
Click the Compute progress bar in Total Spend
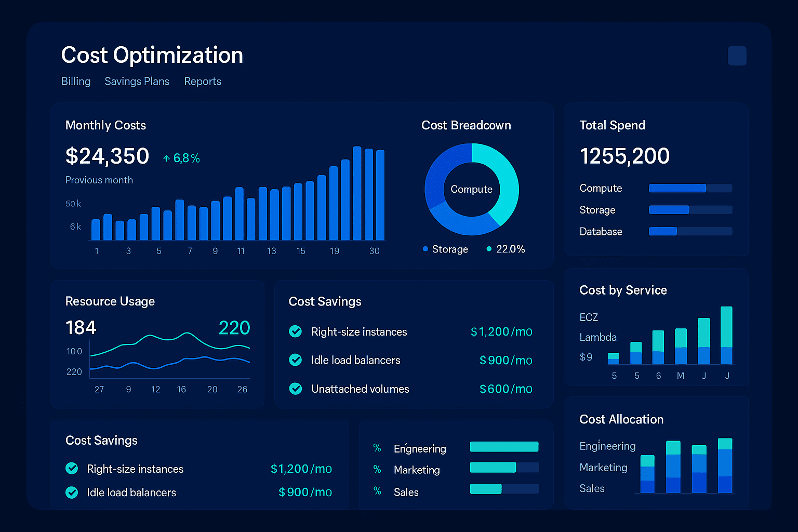690,188
